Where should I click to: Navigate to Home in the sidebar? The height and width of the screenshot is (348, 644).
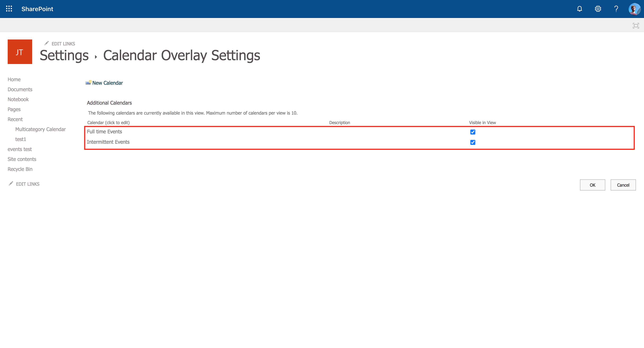tap(14, 79)
